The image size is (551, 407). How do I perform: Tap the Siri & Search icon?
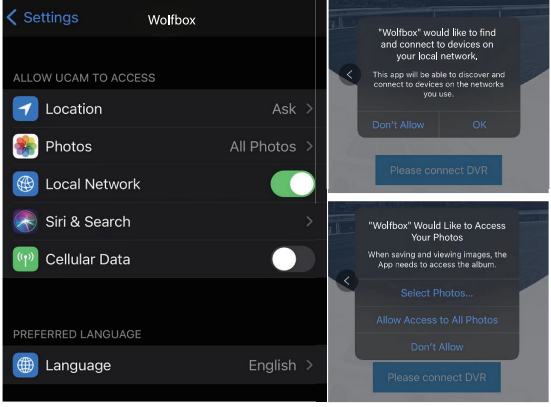(x=25, y=221)
